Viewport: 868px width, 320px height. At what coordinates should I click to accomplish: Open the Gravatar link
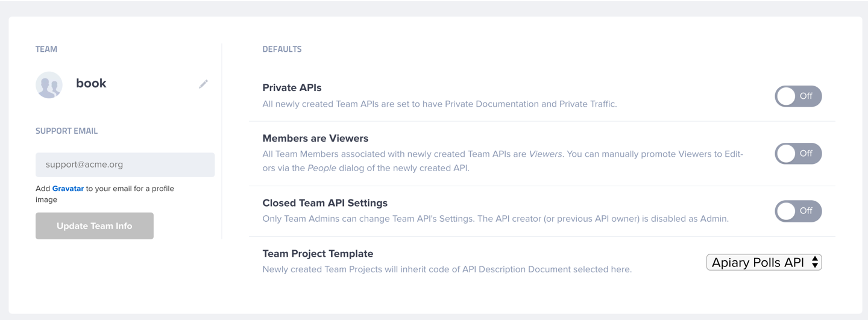68,189
